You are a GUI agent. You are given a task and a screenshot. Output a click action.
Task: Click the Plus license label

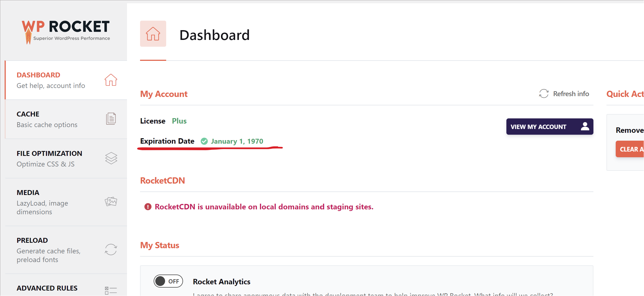[179, 121]
